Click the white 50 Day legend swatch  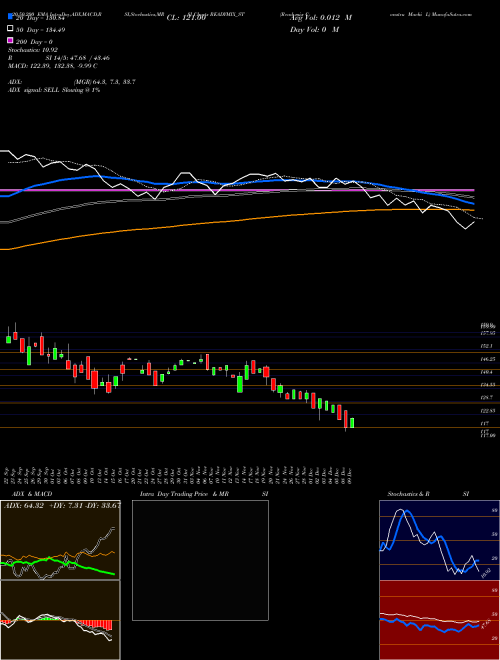[10, 29]
